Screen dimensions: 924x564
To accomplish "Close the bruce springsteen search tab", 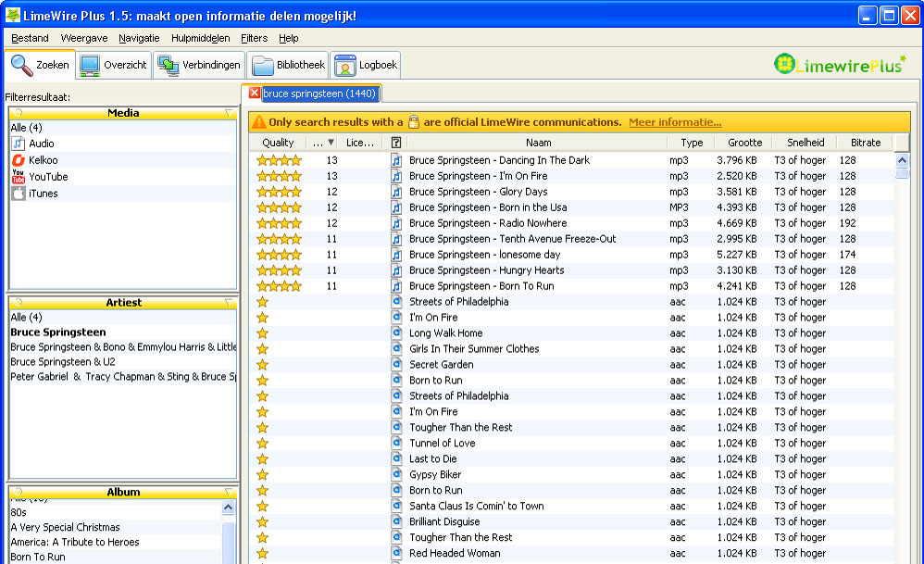I will [254, 94].
